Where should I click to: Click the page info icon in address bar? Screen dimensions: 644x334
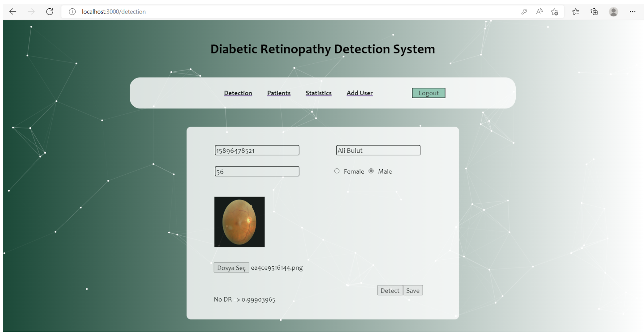coord(72,11)
